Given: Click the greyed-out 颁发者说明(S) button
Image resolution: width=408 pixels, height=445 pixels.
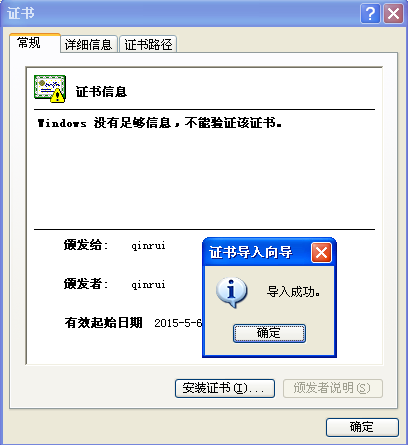Looking at the screenshot, I should (x=333, y=388).
